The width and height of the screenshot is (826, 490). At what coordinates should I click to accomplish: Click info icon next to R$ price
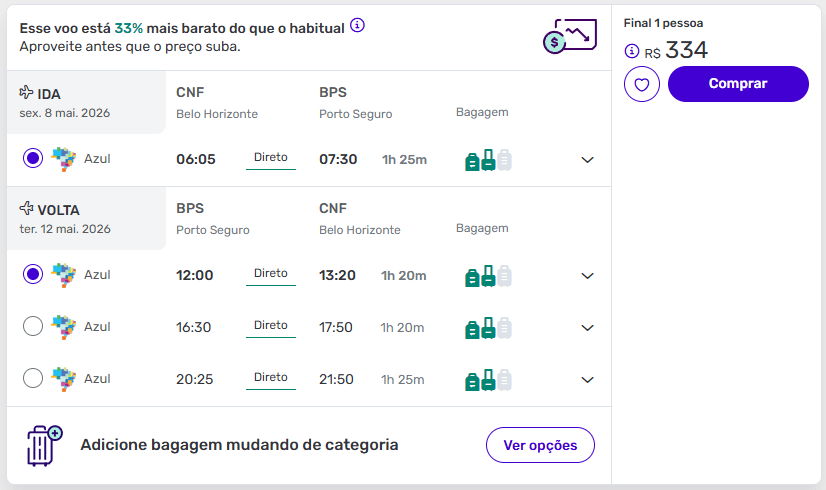(x=631, y=51)
